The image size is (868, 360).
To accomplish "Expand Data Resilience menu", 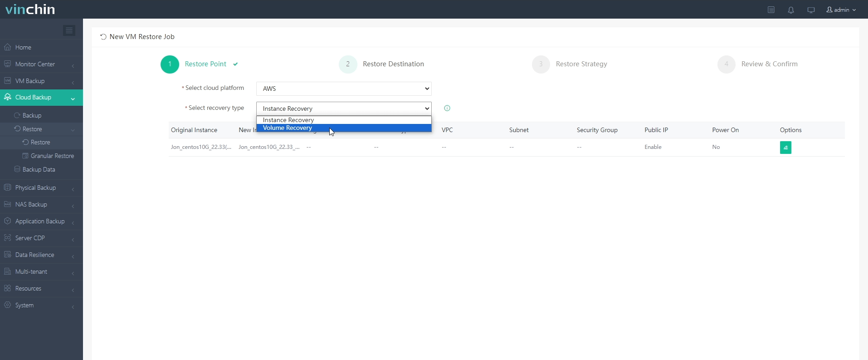I will pos(41,255).
